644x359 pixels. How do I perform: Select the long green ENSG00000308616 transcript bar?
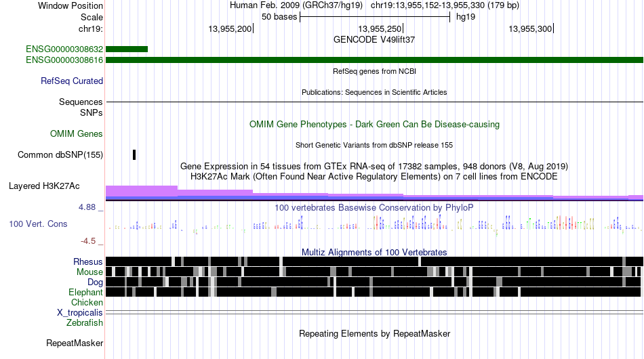click(374, 60)
